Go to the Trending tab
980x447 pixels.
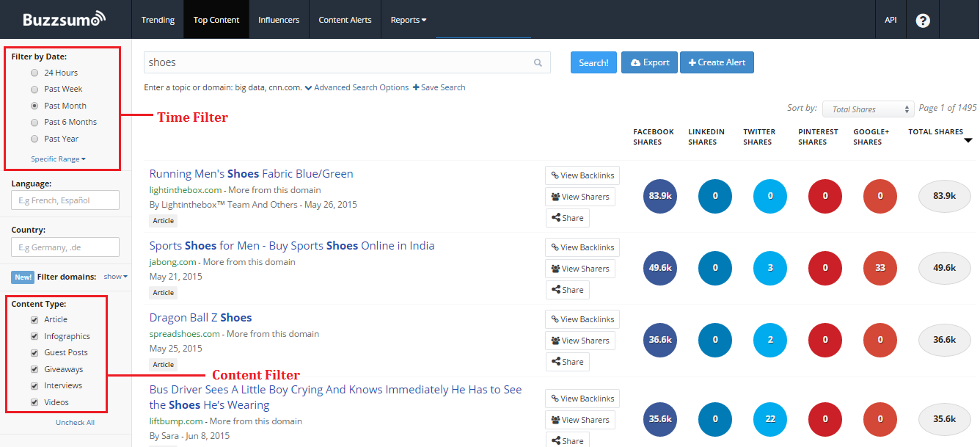158,20
